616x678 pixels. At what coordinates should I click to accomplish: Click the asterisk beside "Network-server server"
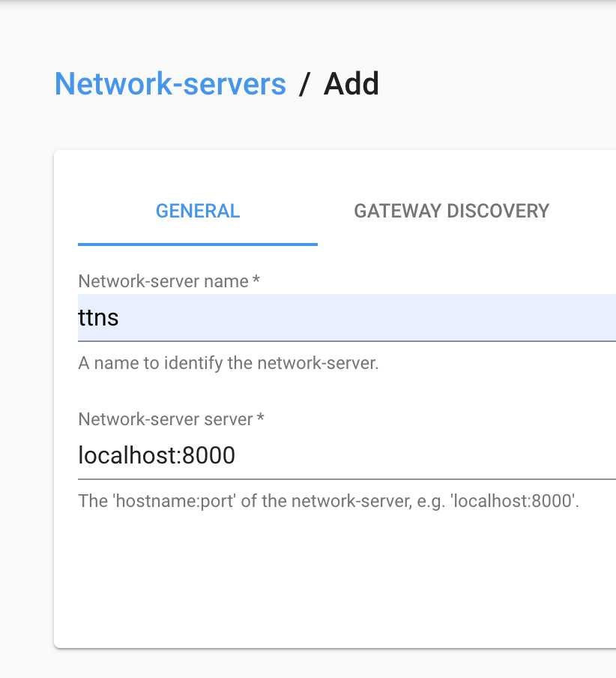pyautogui.click(x=261, y=418)
